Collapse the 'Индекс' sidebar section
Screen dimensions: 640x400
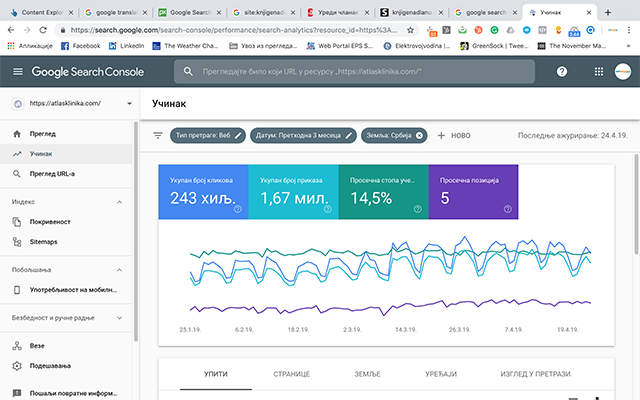click(x=120, y=201)
